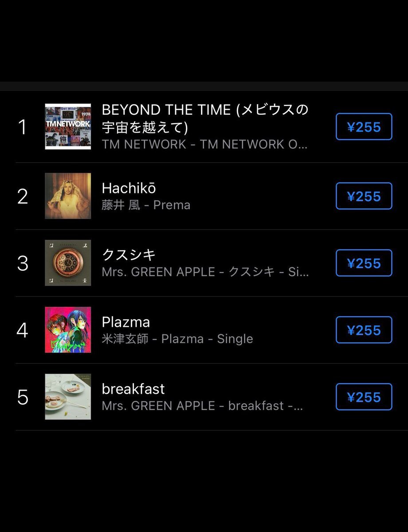
Task: Select the Plazma song title
Action: coord(126,322)
